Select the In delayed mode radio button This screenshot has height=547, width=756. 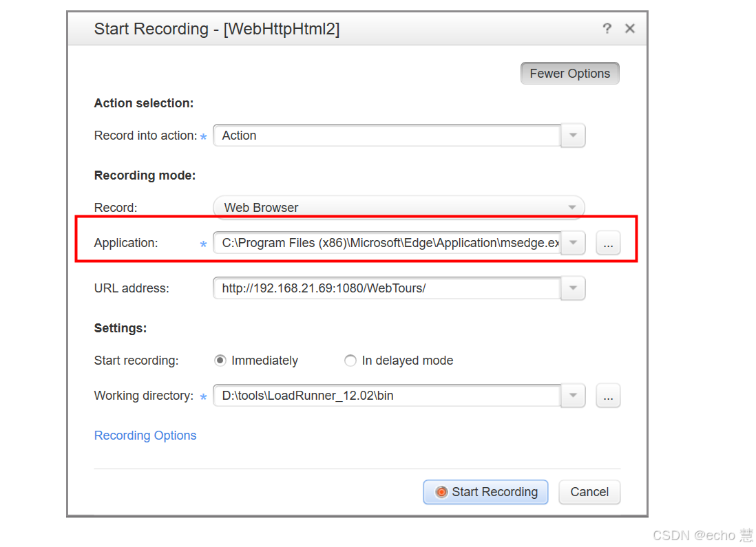350,361
